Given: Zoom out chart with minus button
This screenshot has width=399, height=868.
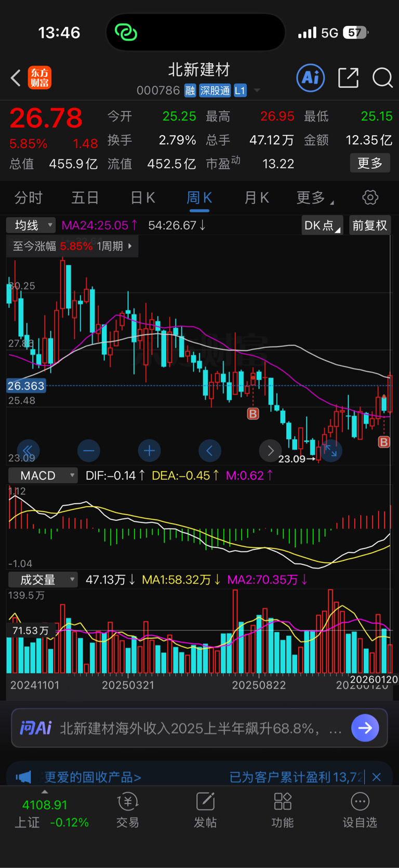Looking at the screenshot, I should pos(89,451).
